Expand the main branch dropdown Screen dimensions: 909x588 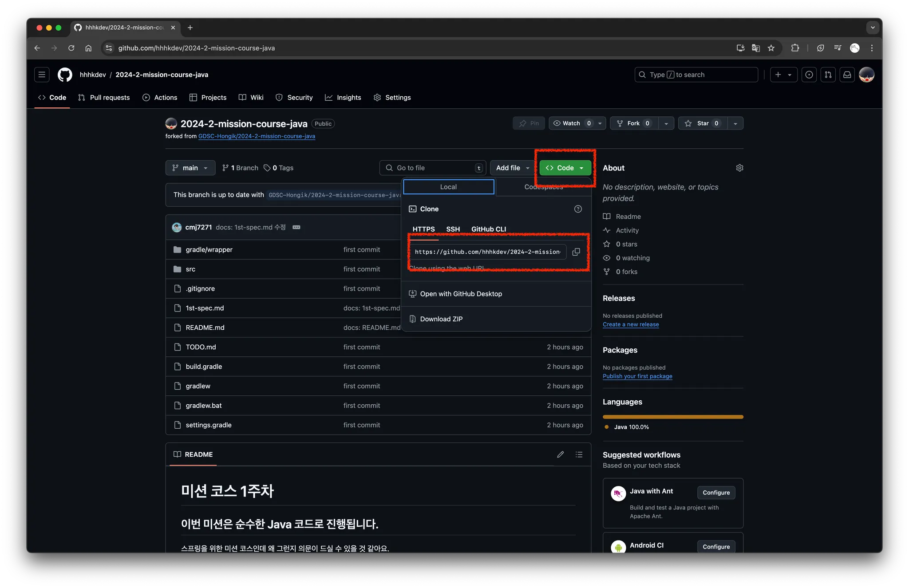coord(190,168)
